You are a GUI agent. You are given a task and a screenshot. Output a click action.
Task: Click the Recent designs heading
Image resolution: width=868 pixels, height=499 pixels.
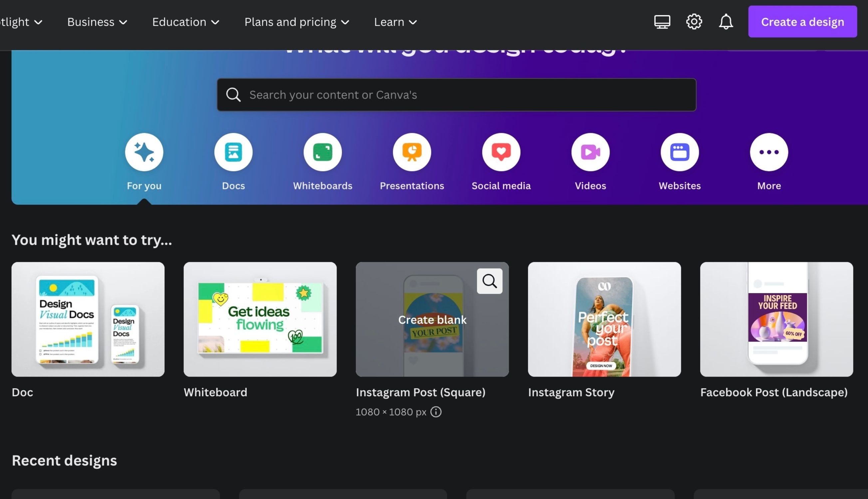tap(64, 461)
